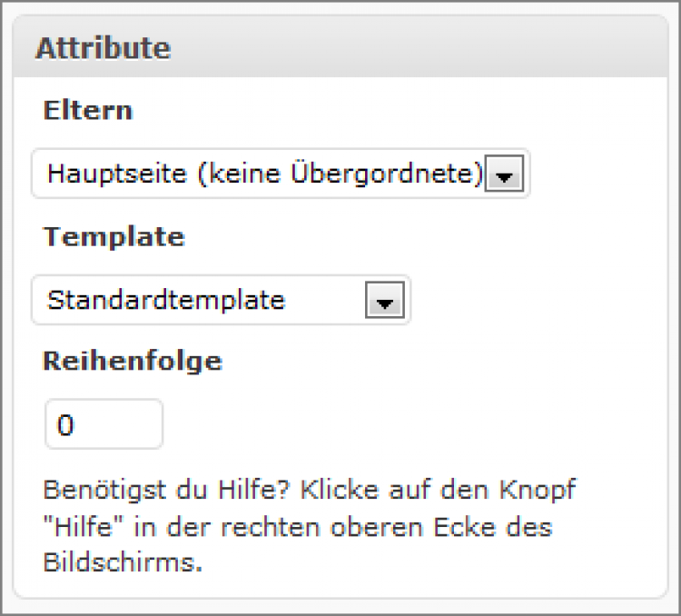Click the 'Benötigst du Hilfe?' text
The width and height of the screenshot is (681, 616).
(164, 491)
